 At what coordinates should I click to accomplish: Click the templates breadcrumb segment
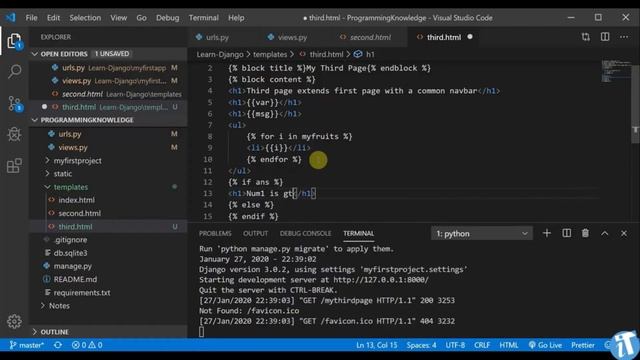[x=270, y=54]
